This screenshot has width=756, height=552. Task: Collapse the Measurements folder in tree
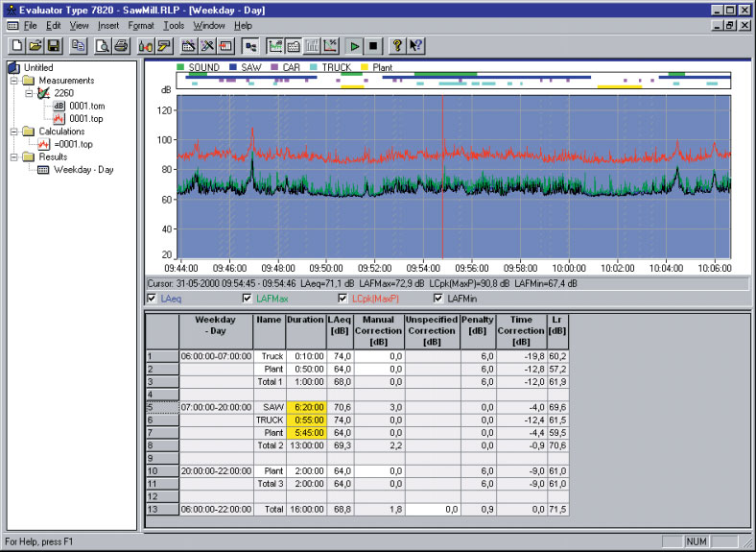(x=14, y=81)
